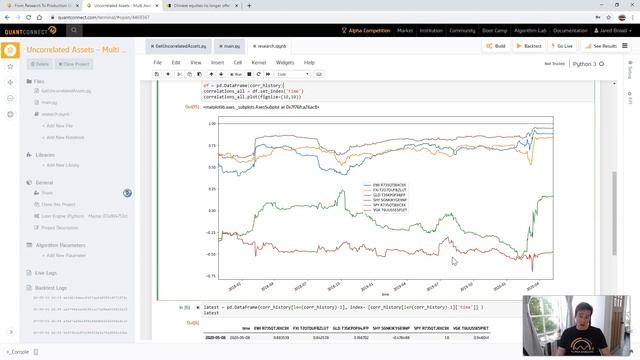Switch to main.py editor tab
640x360 pixels.
(229, 46)
